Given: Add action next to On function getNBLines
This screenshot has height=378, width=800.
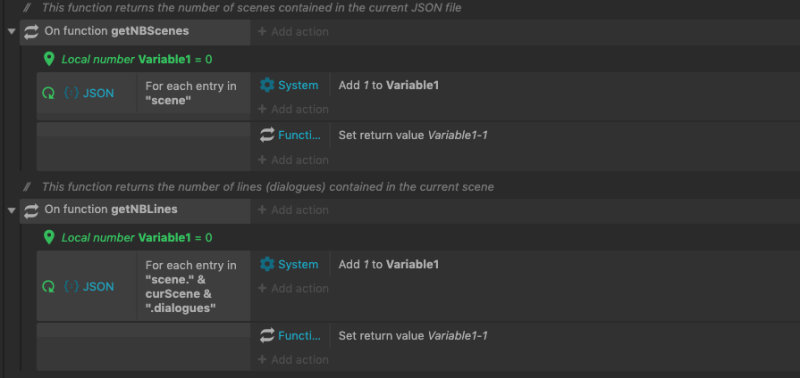Looking at the screenshot, I should pos(293,210).
